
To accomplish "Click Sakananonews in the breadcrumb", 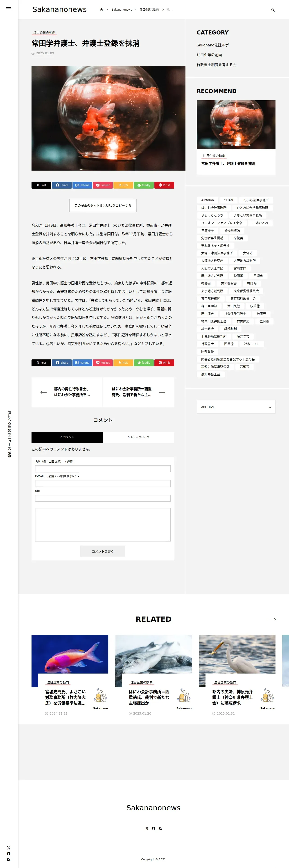I will tap(122, 9).
